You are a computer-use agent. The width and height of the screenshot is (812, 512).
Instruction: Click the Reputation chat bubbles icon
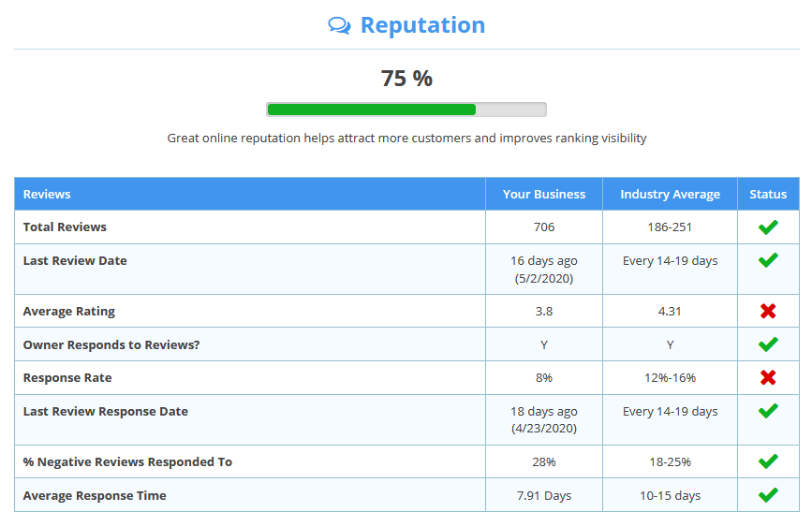(x=339, y=25)
